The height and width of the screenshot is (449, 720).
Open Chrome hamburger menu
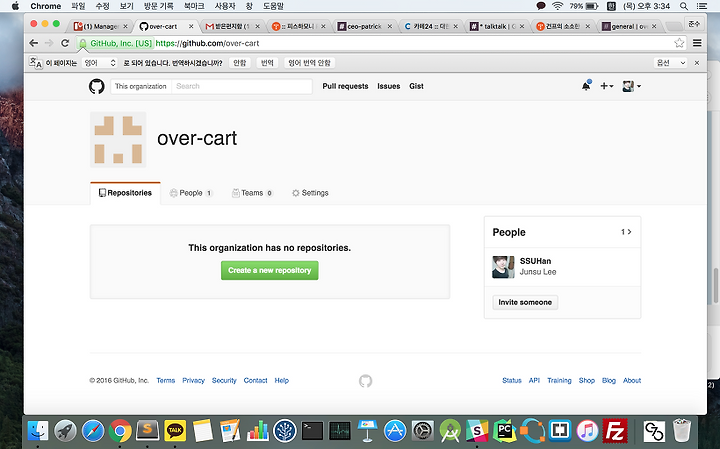coord(697,43)
